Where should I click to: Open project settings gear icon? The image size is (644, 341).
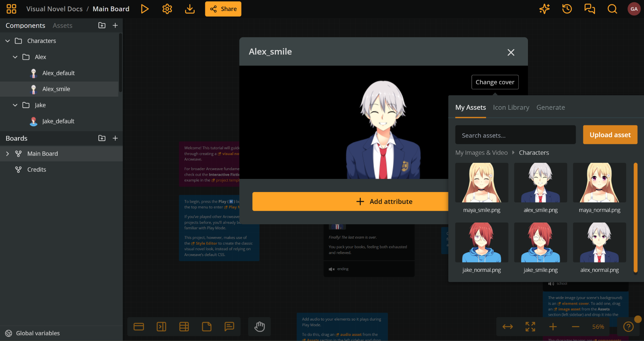tap(167, 9)
